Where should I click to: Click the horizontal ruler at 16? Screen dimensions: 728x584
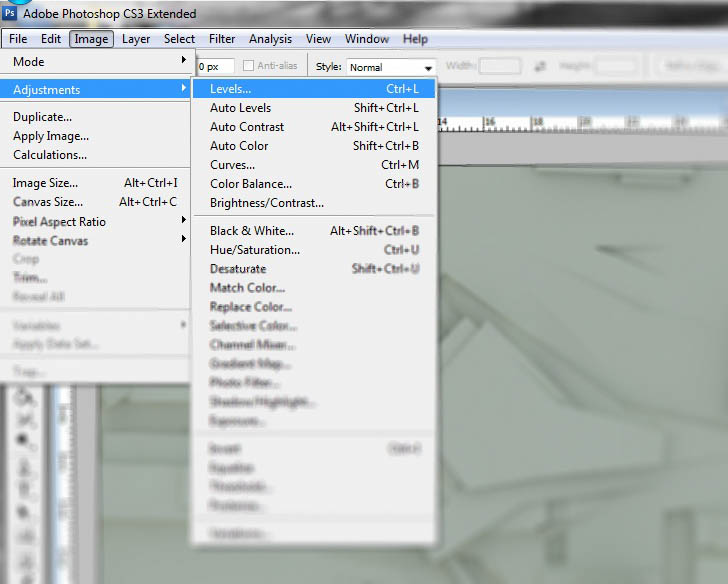(489, 123)
